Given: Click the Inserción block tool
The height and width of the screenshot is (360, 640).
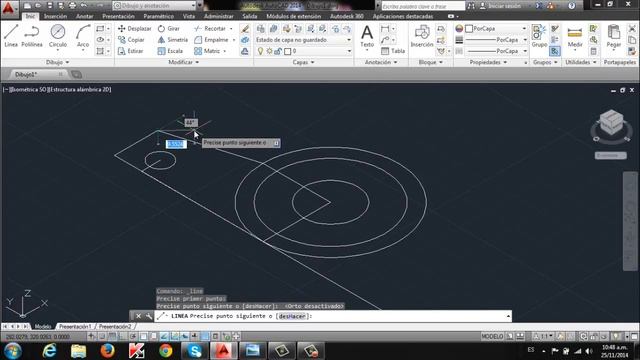Looking at the screenshot, I should pyautogui.click(x=422, y=36).
